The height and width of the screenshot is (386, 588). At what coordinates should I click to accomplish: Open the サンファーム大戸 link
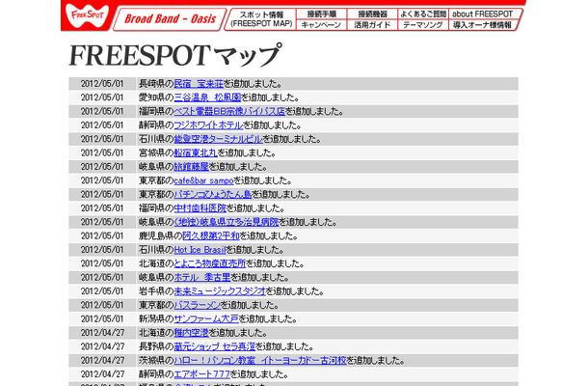[x=206, y=319]
